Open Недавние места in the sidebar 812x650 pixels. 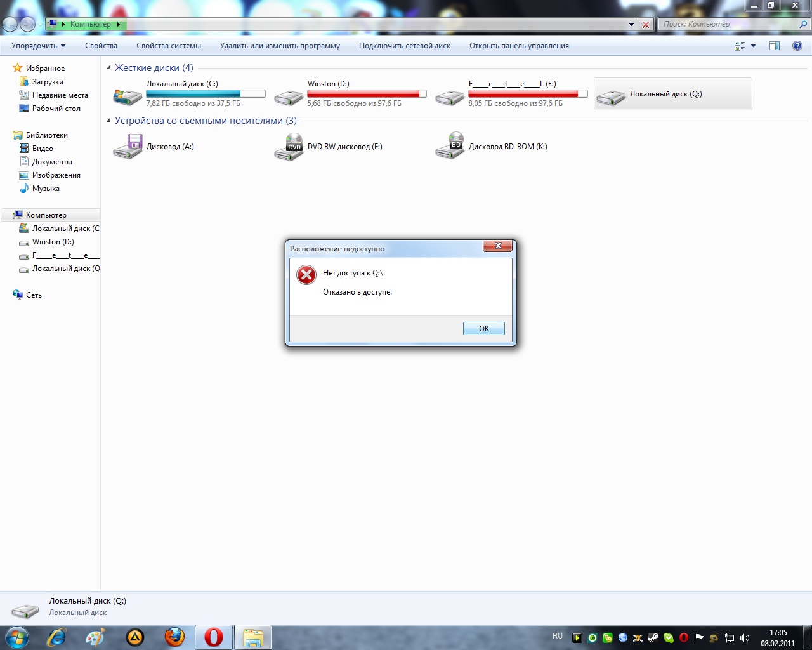pos(60,95)
